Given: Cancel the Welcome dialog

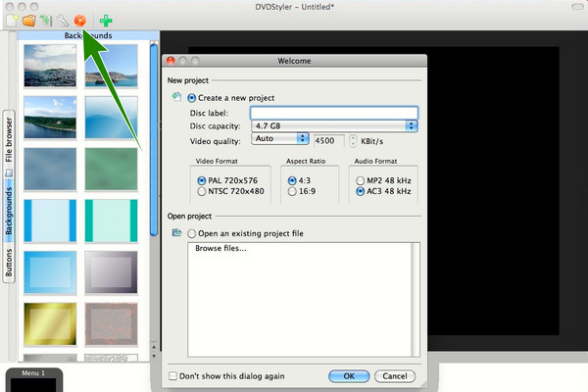Looking at the screenshot, I should point(395,376).
